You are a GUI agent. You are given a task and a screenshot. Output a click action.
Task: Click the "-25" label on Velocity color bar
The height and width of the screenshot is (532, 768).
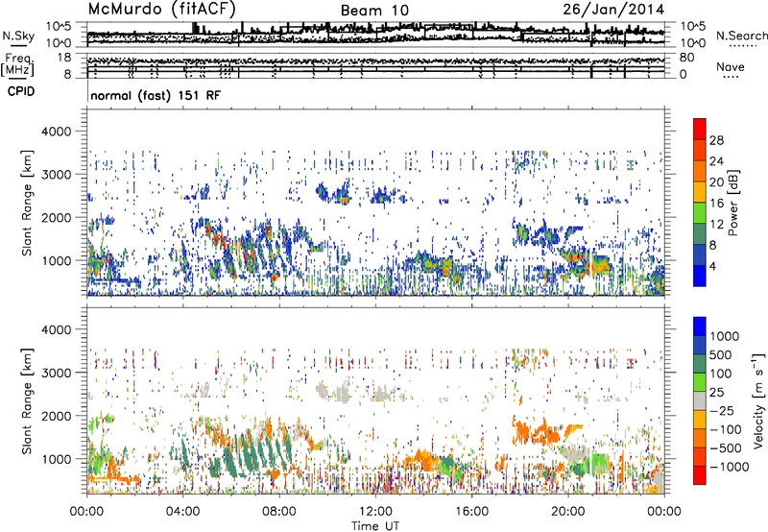(x=722, y=411)
